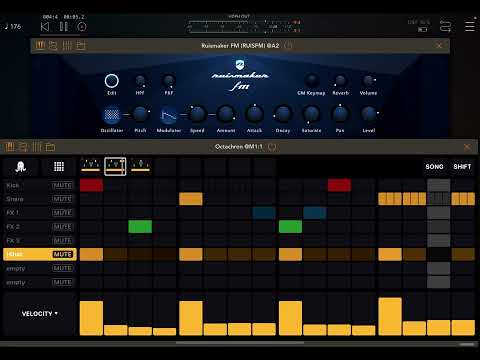Toggle the record button in top bar
Image resolution: width=480 pixels, height=360 pixels.
click(82, 27)
